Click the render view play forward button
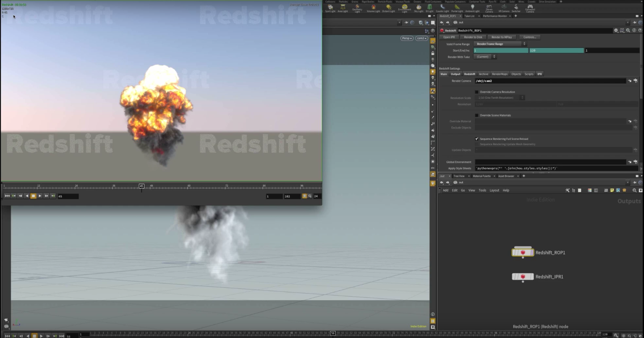The height and width of the screenshot is (338, 644). point(40,196)
